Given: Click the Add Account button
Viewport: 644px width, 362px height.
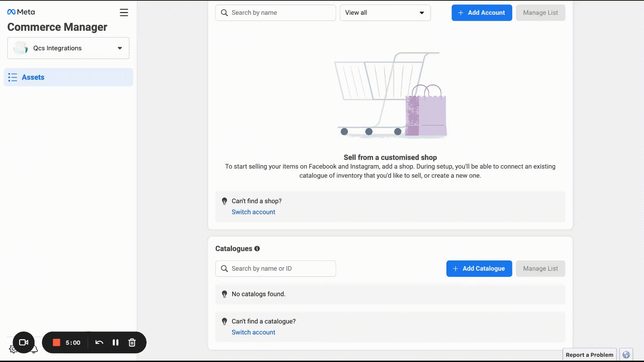Looking at the screenshot, I should pos(482,13).
